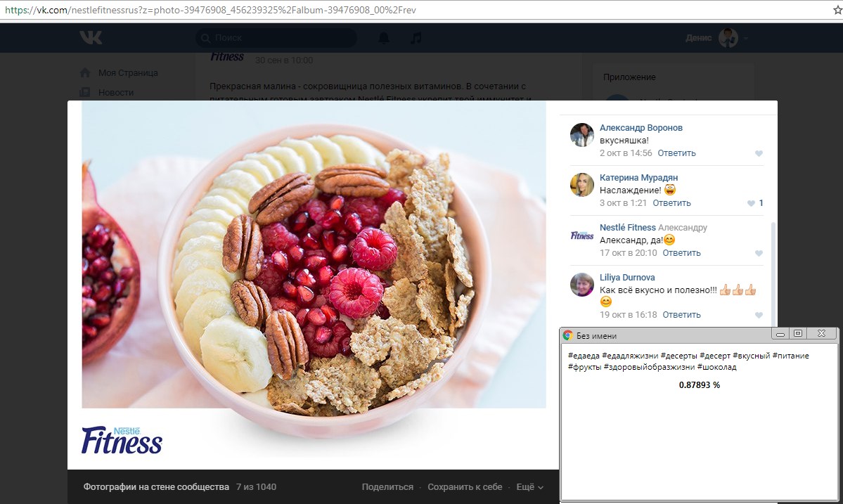843x504 pixels.
Task: Minimize the Без имени popup window
Action: tap(780, 334)
